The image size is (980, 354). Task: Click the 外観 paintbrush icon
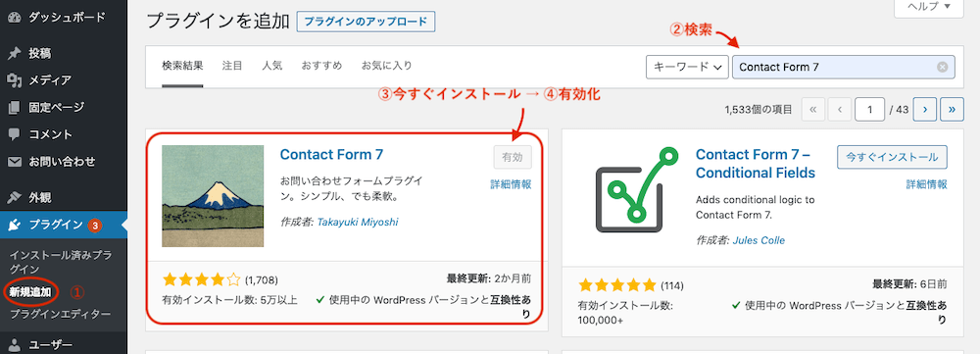coord(15,198)
